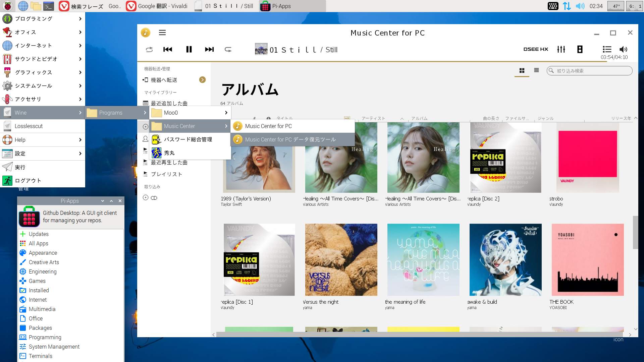Focus the 絞り込み検索 search field
Image resolution: width=644 pixels, height=362 pixels.
tap(589, 71)
